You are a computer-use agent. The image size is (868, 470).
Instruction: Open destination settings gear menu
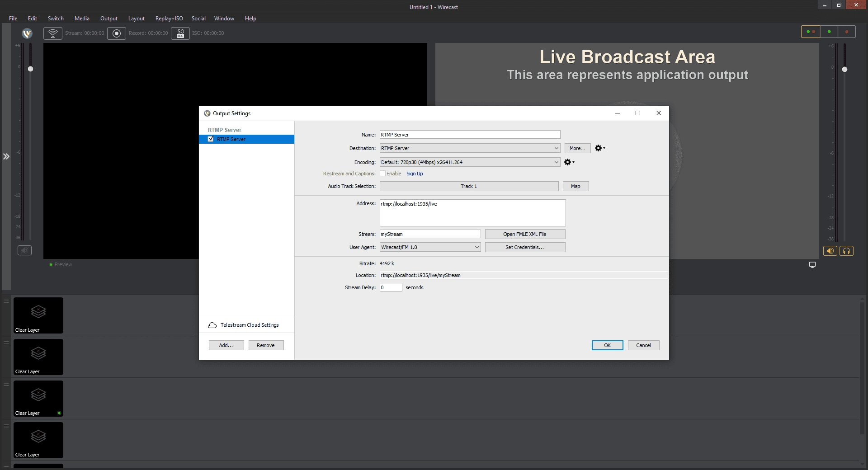tap(600, 148)
